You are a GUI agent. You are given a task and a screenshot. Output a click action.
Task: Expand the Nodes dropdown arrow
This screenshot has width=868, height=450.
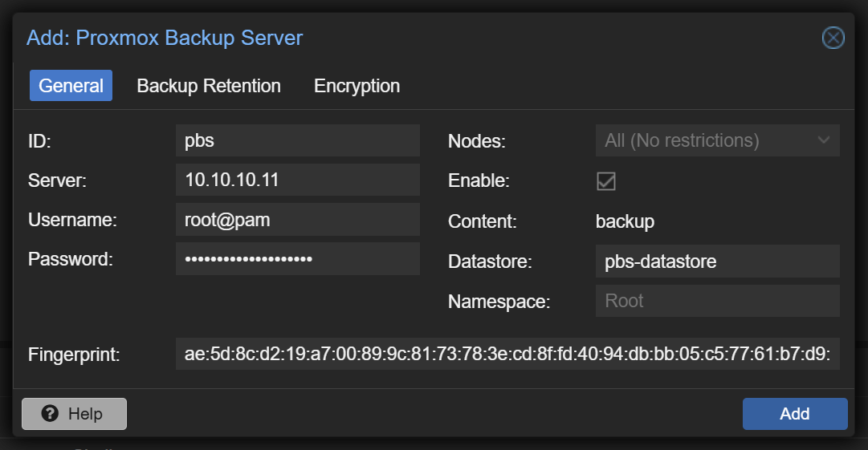point(824,140)
